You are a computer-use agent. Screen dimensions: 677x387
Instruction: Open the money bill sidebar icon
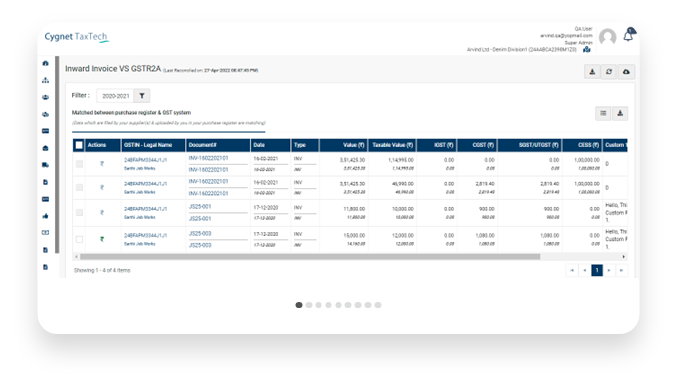pyautogui.click(x=45, y=233)
